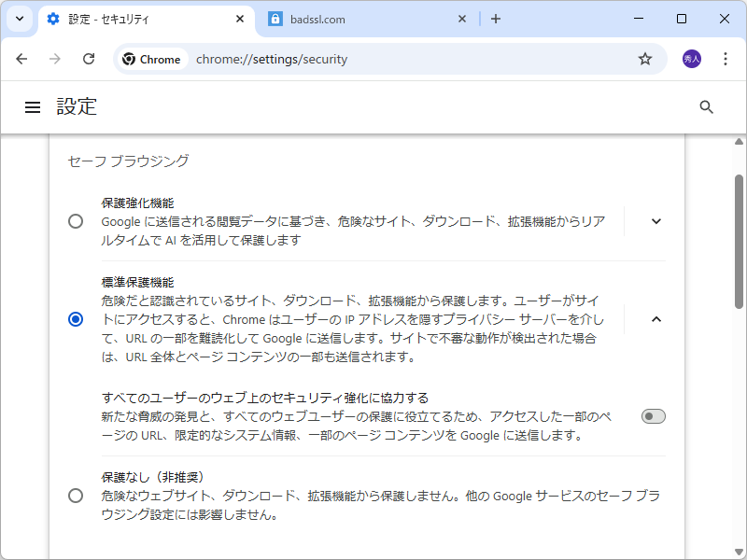The image size is (747, 560).
Task: Expand the 保護強化機能 section chevron
Action: pos(655,221)
